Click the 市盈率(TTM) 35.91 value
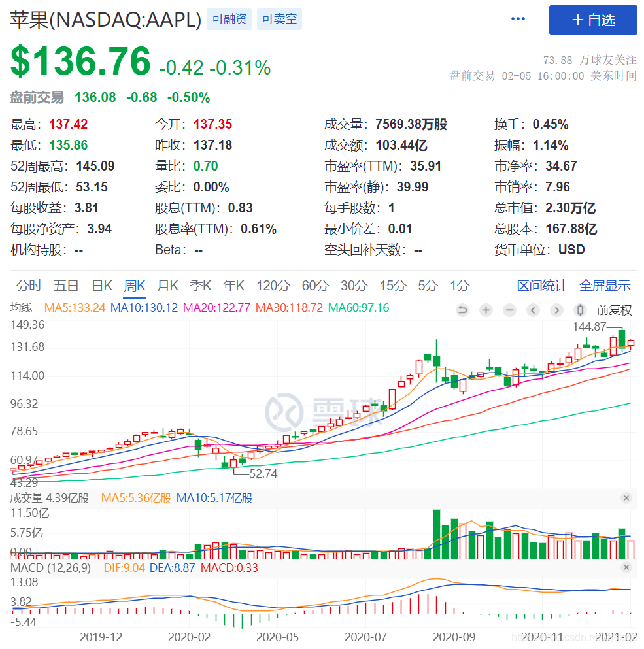The height and width of the screenshot is (649, 644). click(x=426, y=166)
